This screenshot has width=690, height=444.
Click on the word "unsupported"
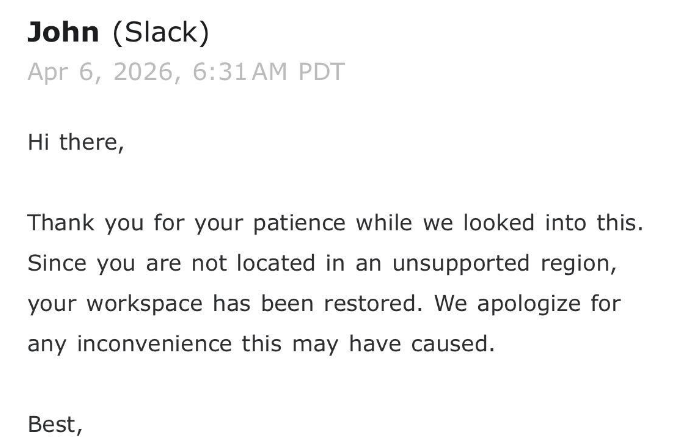pyautogui.click(x=445, y=264)
